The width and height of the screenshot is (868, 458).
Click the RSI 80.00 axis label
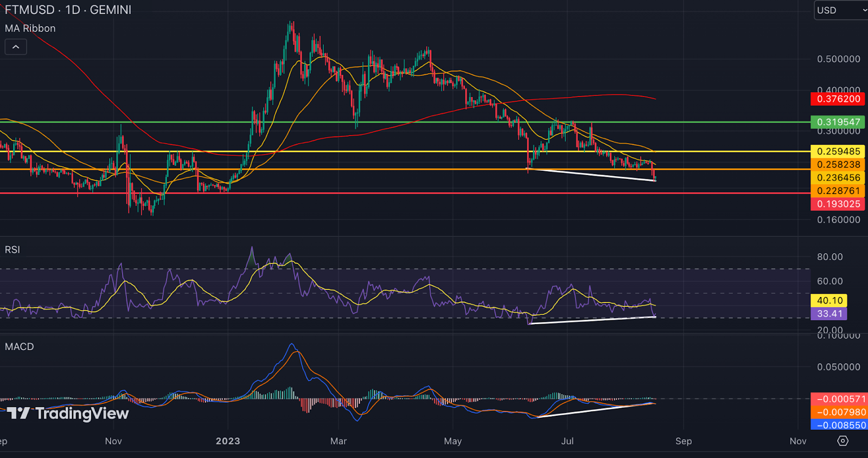830,256
